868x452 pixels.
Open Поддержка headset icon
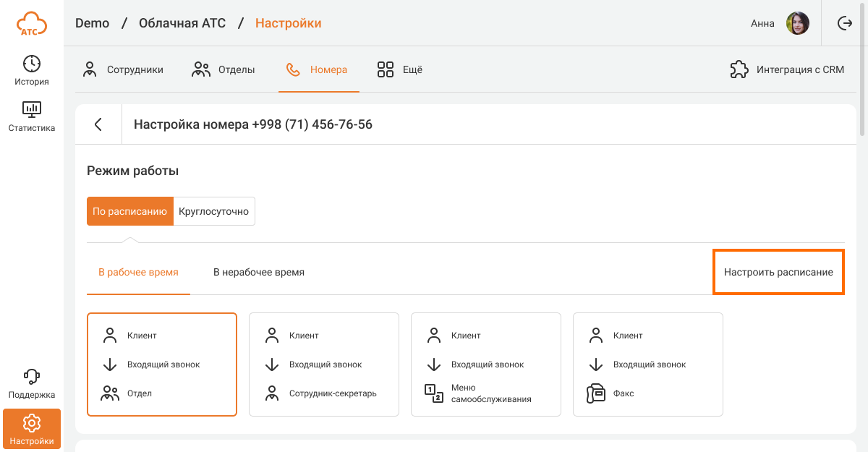[32, 377]
